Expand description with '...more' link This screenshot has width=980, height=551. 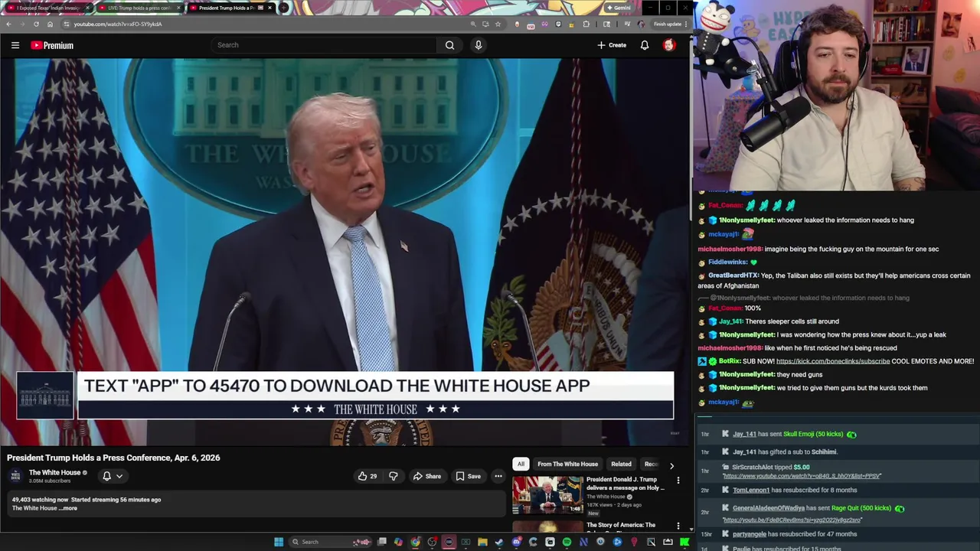pos(69,508)
